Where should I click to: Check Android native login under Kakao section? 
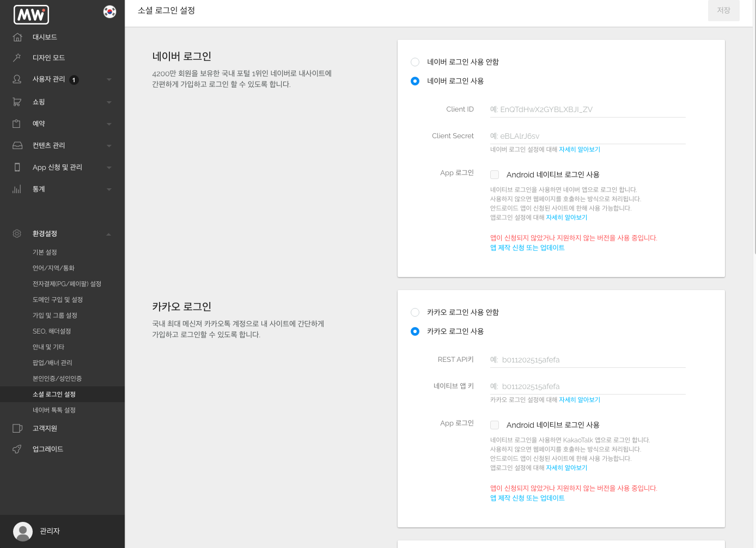[x=495, y=425]
